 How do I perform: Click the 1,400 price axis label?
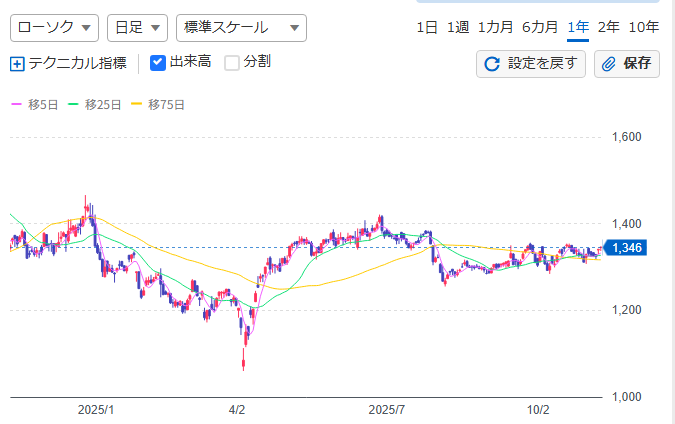tap(627, 224)
